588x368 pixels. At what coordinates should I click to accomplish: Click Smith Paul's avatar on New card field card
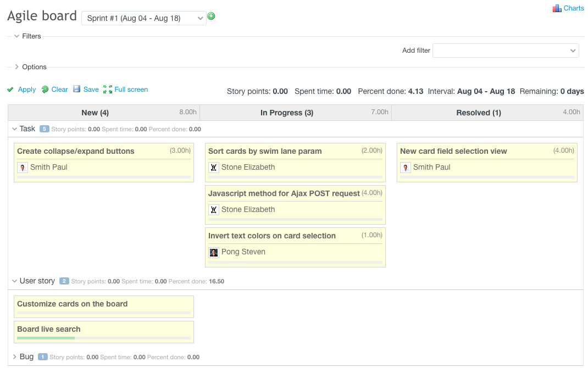click(406, 168)
